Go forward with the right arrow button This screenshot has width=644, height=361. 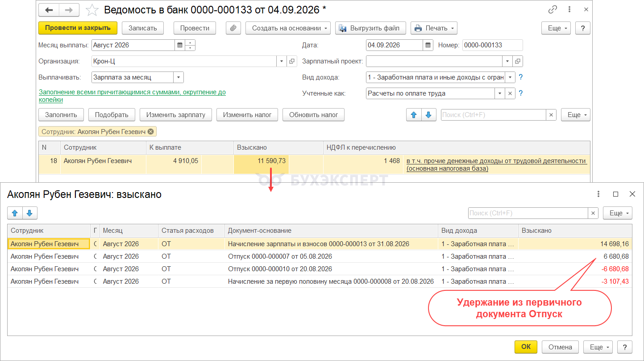[x=69, y=9]
